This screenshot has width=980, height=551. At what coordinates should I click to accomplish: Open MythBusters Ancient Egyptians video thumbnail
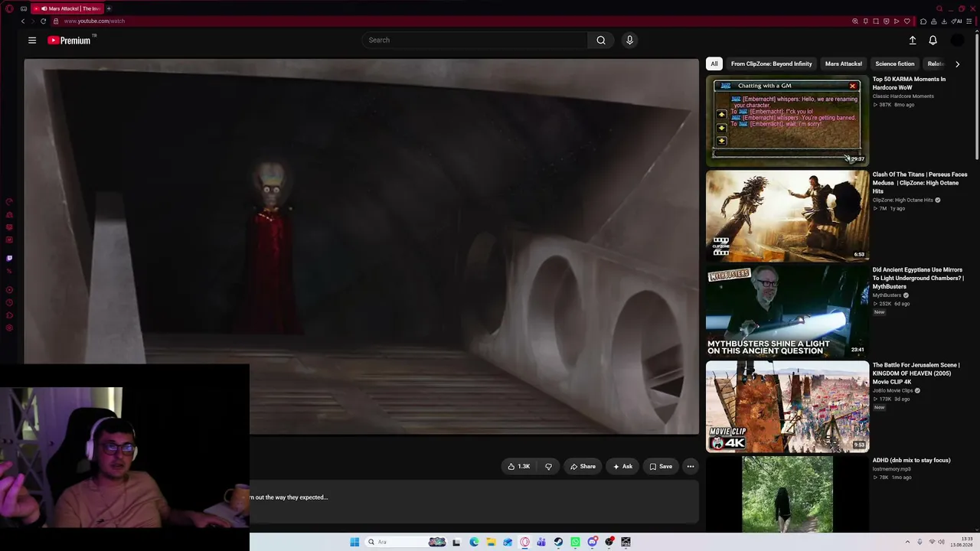pyautogui.click(x=787, y=311)
